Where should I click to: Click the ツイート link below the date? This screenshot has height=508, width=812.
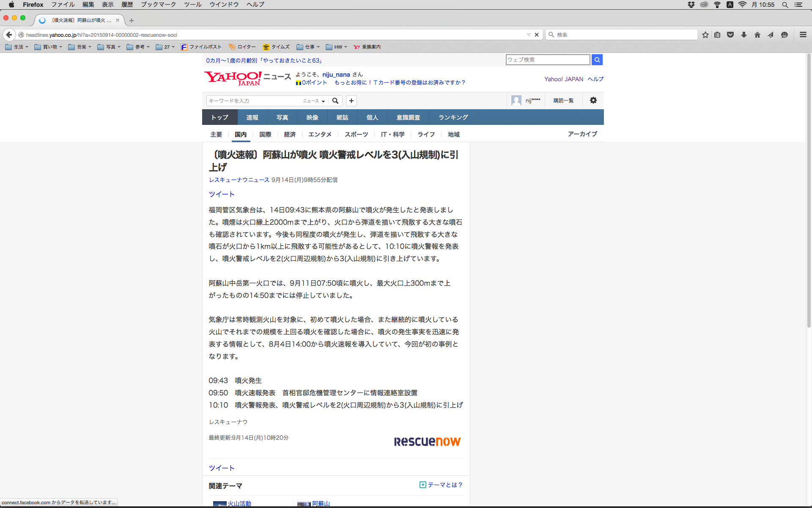(x=222, y=194)
